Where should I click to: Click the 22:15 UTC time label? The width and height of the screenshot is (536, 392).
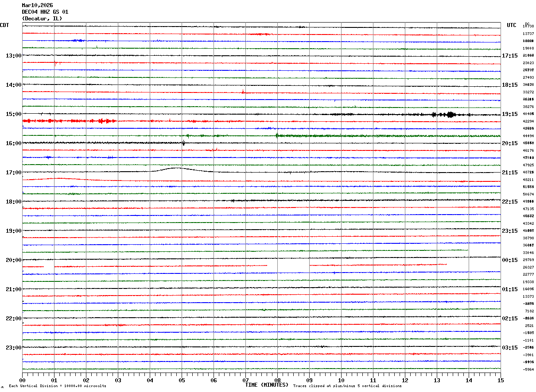click(x=510, y=202)
